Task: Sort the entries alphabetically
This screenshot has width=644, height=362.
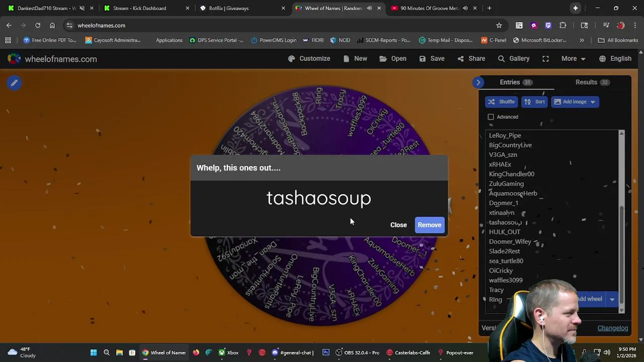Action: (534, 102)
